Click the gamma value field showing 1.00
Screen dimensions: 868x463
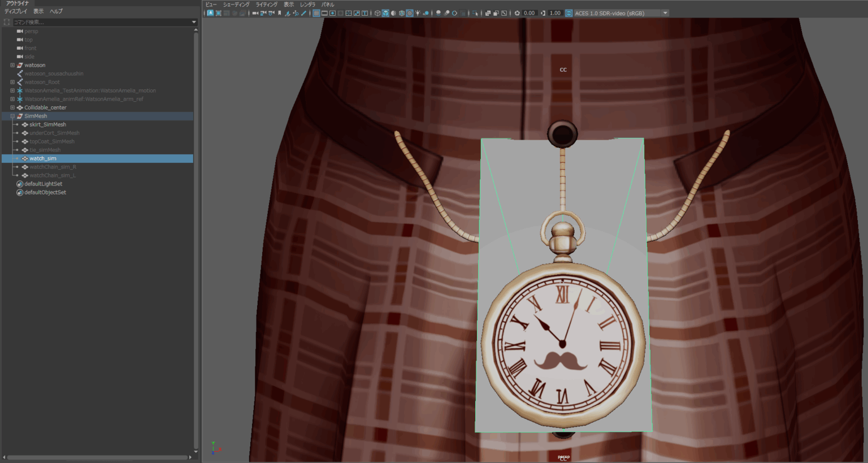coord(555,13)
